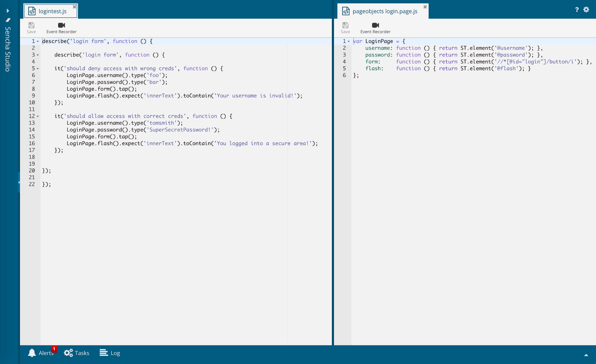Screen dimensions: 596x364
Task: Expand the Sencha Studio sidebar arrow
Action: (8, 11)
